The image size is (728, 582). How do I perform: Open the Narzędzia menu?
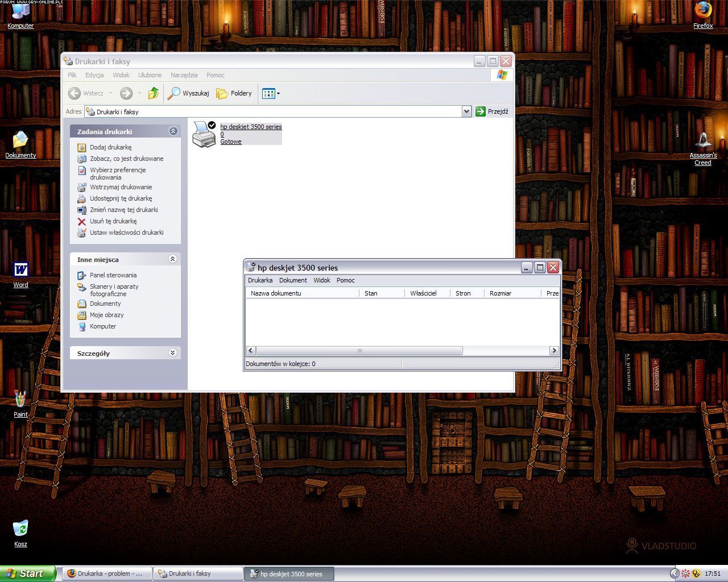coord(184,75)
